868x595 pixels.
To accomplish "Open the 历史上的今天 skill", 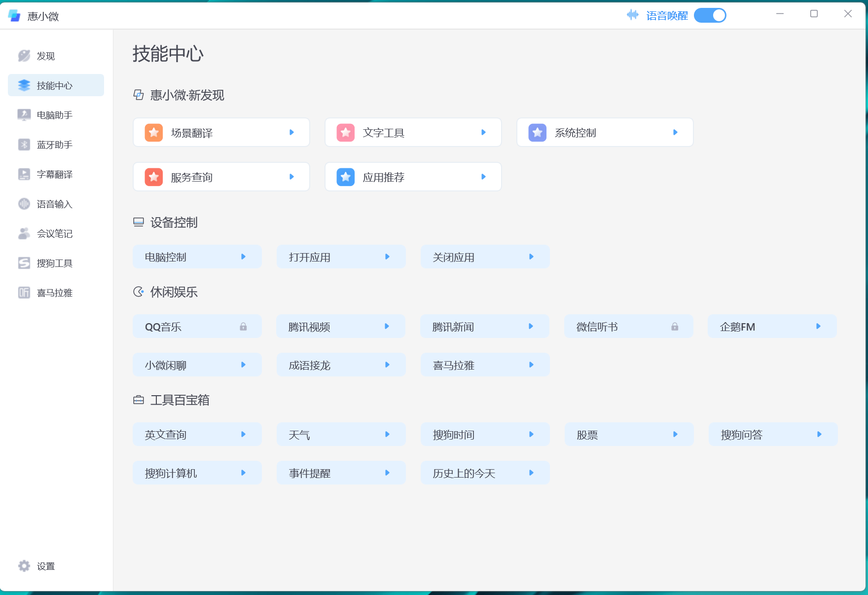I will pos(485,473).
